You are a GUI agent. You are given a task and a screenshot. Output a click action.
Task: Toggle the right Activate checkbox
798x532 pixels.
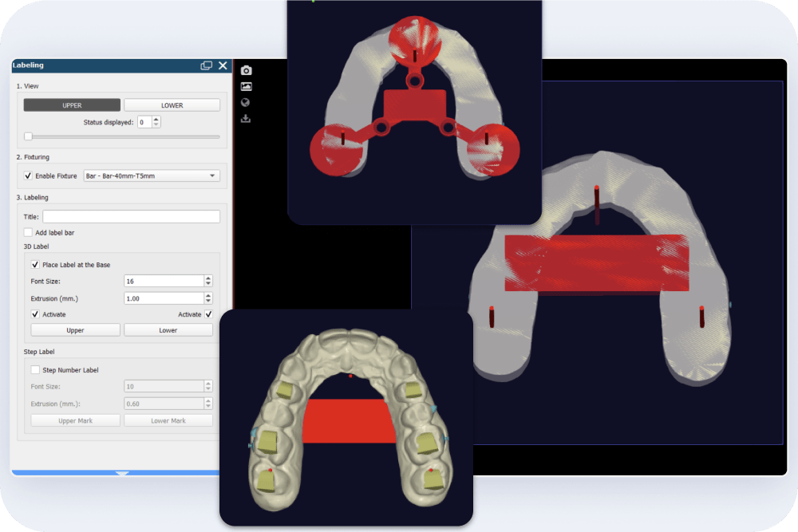pyautogui.click(x=208, y=314)
